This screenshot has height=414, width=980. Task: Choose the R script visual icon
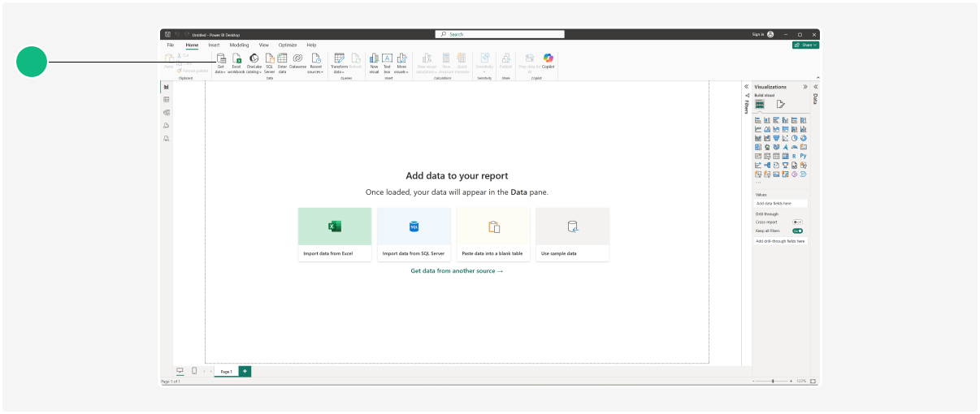[x=794, y=156]
